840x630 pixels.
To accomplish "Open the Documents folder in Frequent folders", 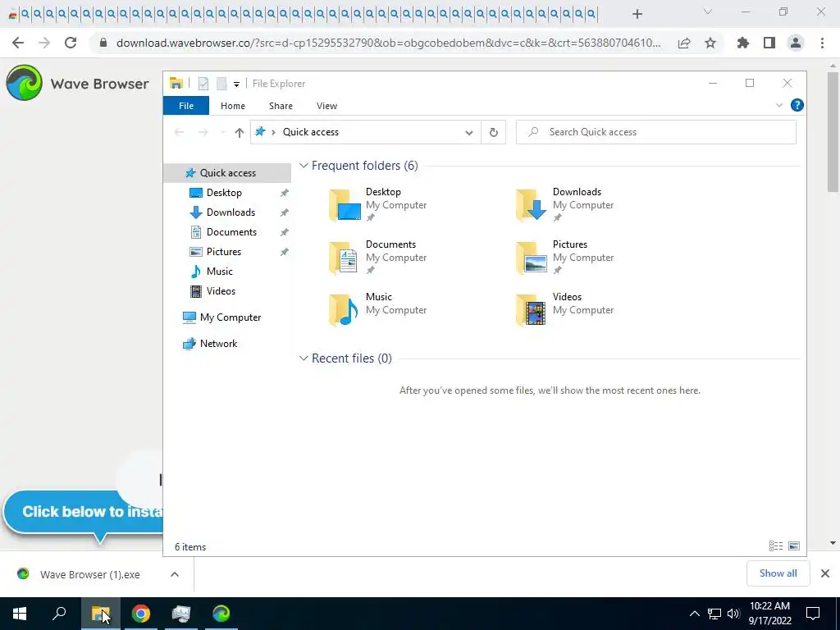I will 377,257.
